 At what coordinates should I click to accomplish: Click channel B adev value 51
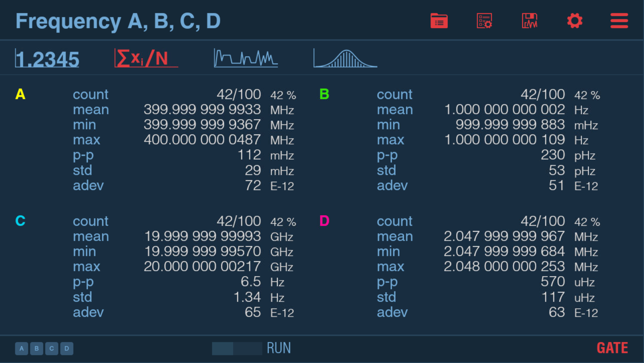tap(557, 186)
